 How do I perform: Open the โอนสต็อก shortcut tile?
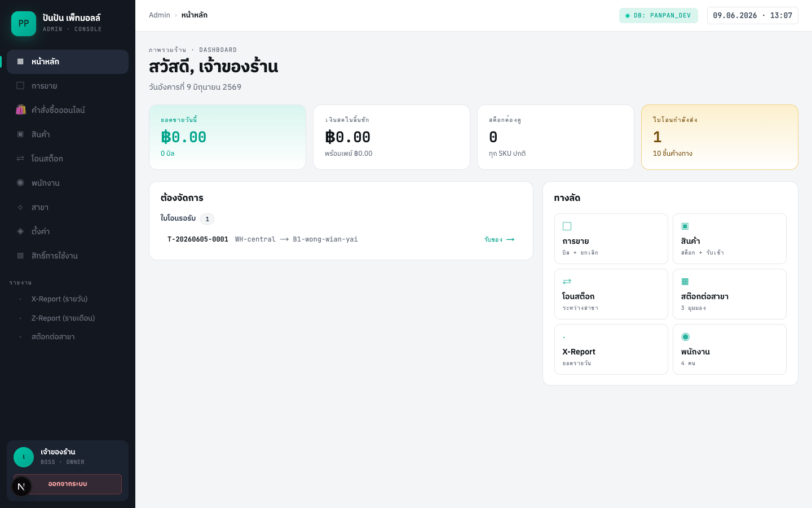tap(611, 294)
